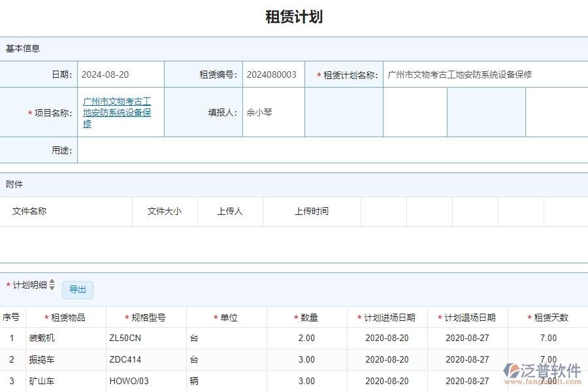The height and width of the screenshot is (392, 588).
Task: Click the 导出 export button
Action: (77, 290)
